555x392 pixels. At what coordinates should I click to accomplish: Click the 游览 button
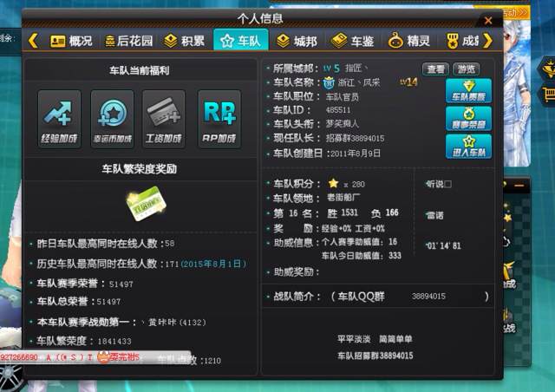467,69
